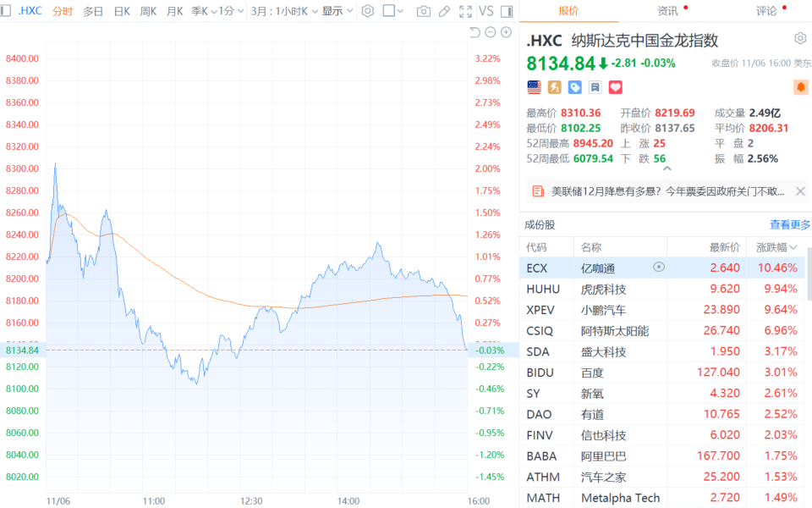Open quote panel settings gear
Image resolution: width=812 pixels, height=508 pixels.
(x=800, y=38)
